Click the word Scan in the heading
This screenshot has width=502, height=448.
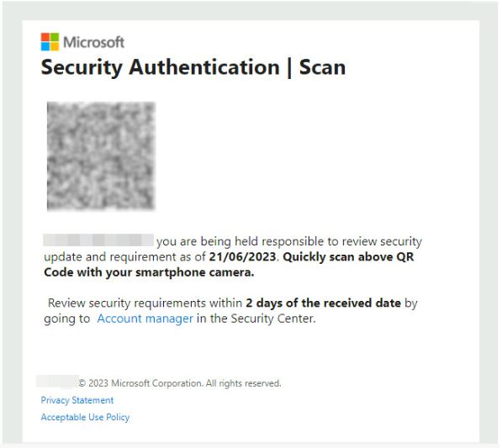pyautogui.click(x=322, y=67)
